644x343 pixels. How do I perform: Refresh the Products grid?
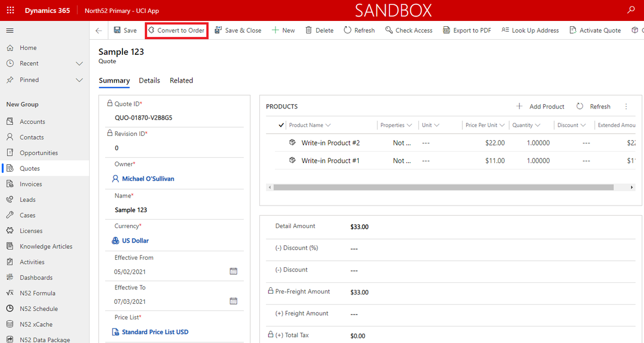pyautogui.click(x=594, y=106)
